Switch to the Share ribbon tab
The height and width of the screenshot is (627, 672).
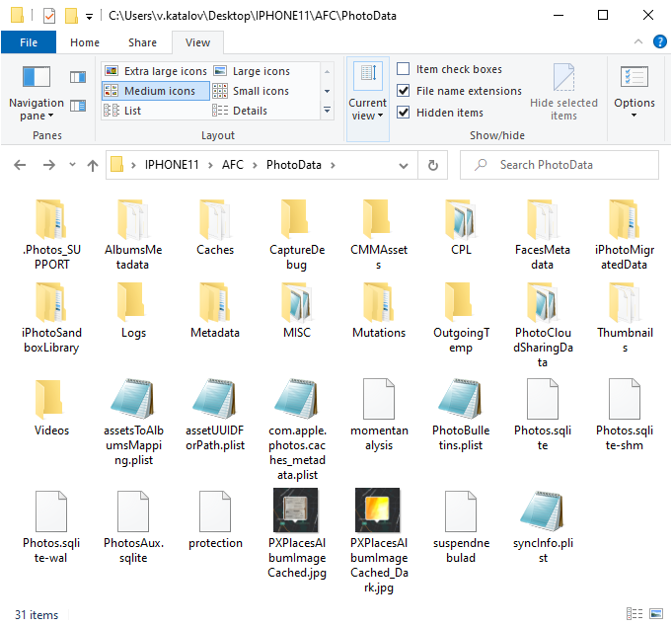coord(142,42)
